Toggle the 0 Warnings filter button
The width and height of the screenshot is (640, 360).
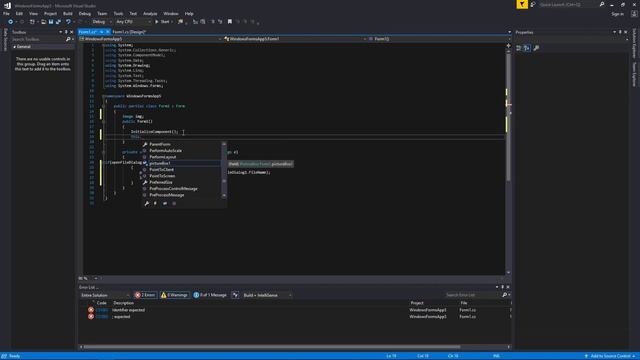(x=174, y=295)
